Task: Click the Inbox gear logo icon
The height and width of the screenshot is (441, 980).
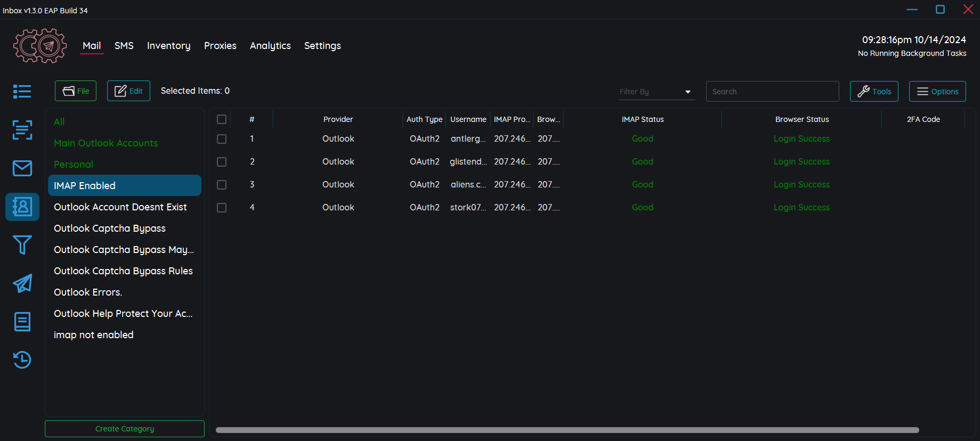Action: tap(40, 46)
